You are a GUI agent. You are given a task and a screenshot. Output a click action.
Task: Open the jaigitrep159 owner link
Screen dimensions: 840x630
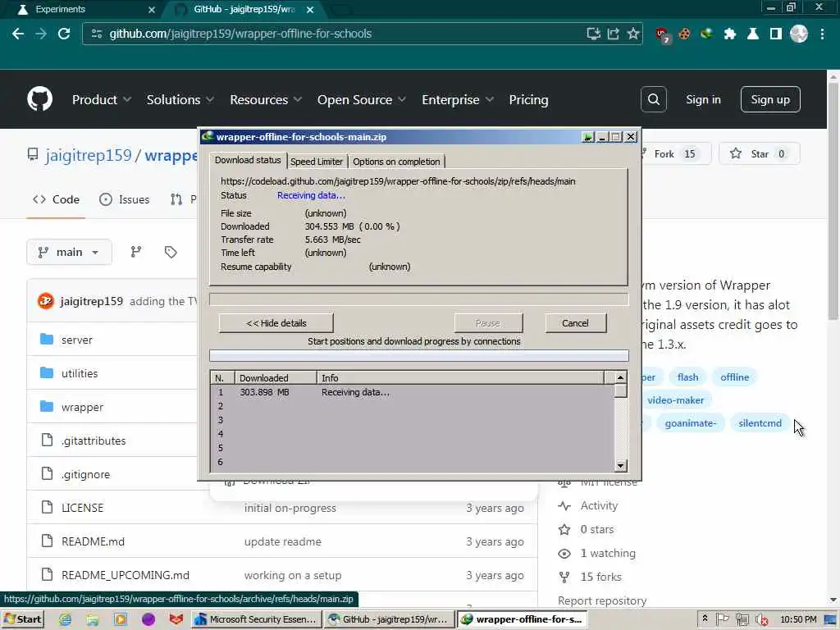[x=89, y=155]
